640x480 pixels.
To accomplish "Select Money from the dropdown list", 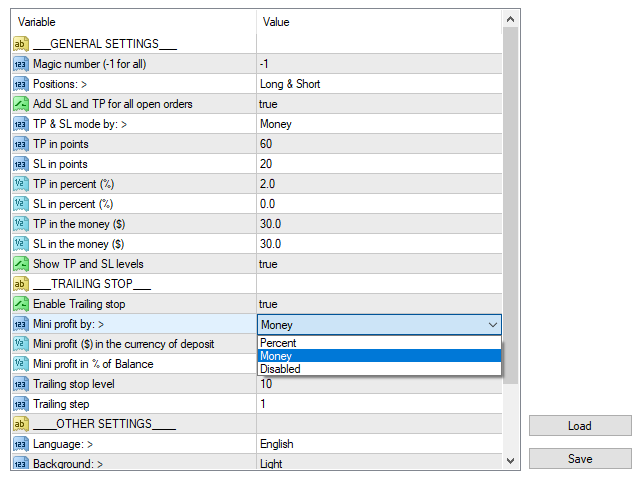I will coord(379,356).
